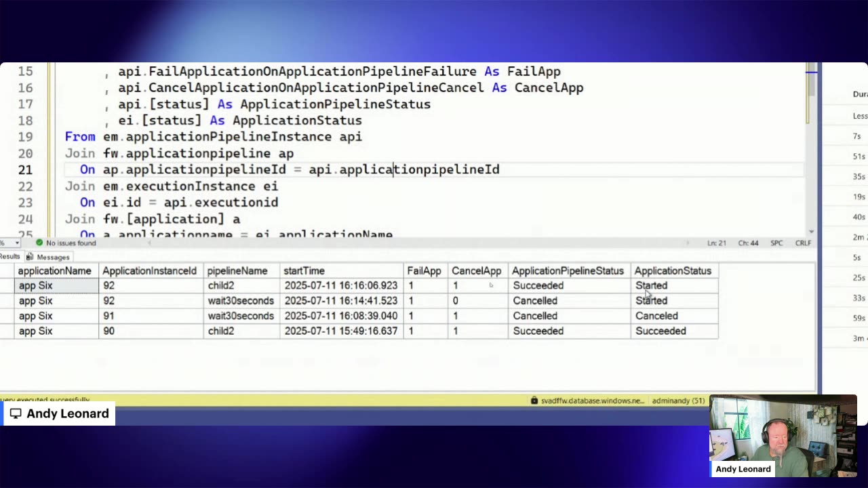Click the 59s duration entry in the right panel

[859, 319]
